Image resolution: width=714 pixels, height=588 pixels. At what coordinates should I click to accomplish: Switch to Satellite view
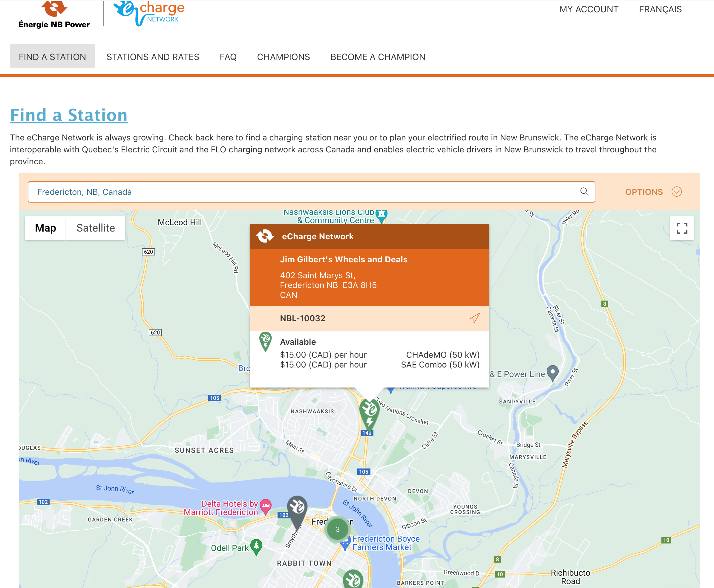point(96,228)
